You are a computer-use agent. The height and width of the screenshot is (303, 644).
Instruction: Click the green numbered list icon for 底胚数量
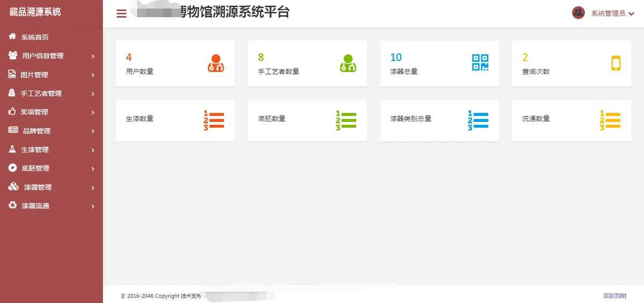(346, 120)
